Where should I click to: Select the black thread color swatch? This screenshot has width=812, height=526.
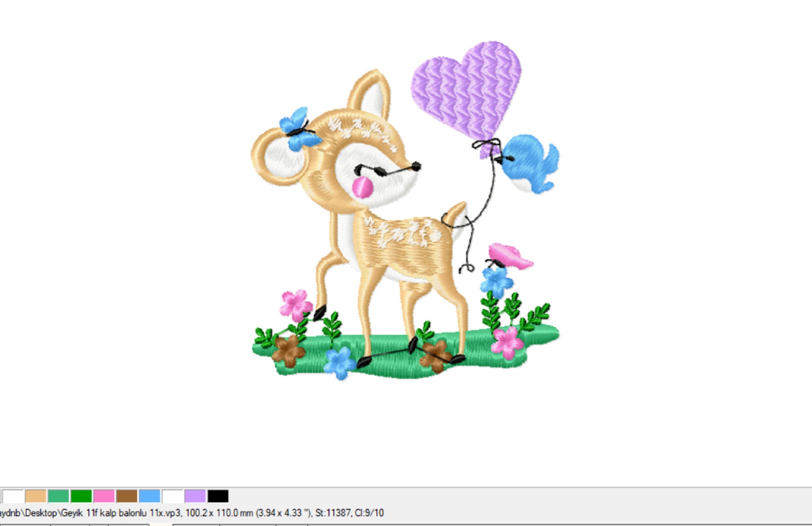point(218,496)
